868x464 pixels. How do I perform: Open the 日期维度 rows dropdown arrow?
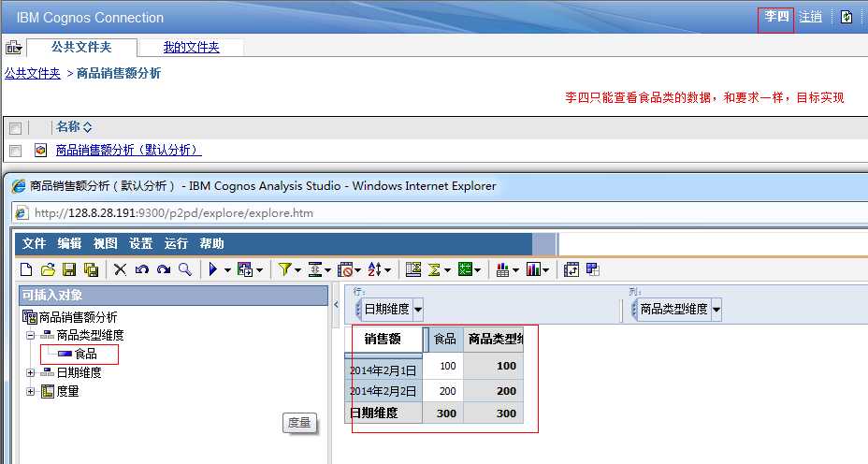coord(418,310)
